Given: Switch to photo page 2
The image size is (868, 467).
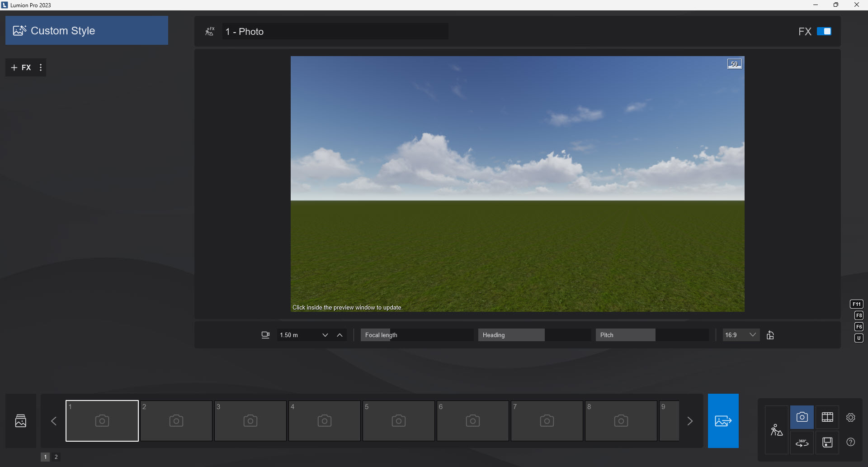Looking at the screenshot, I should coord(56,457).
